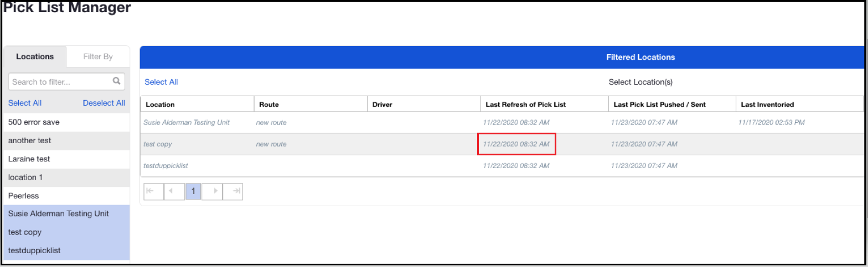Click Deselect All link
This screenshot has height=267, width=868.
104,103
